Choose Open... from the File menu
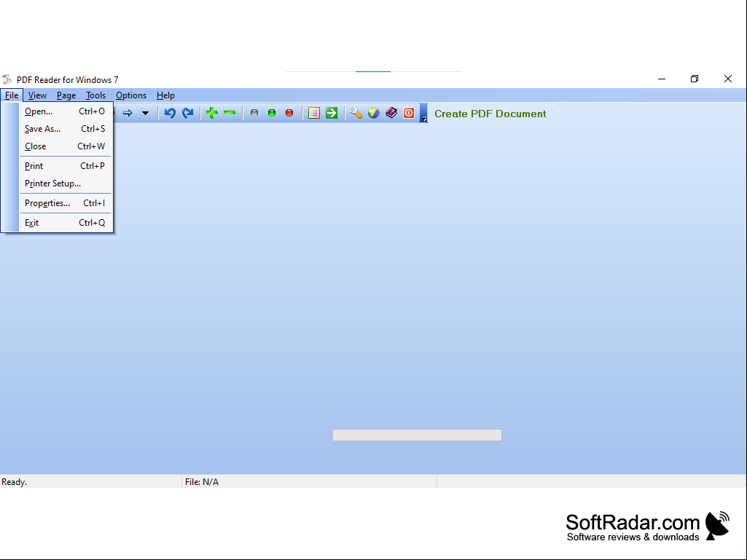Viewport: 747px width, 560px height. [x=65, y=111]
